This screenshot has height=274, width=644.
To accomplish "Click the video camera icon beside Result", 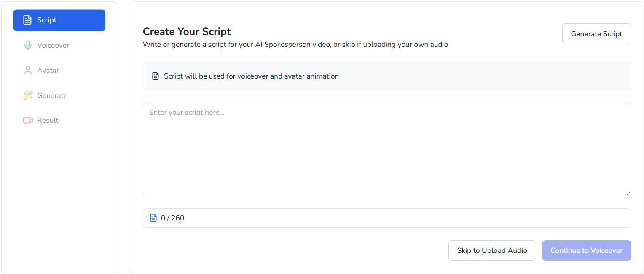I will tap(28, 121).
